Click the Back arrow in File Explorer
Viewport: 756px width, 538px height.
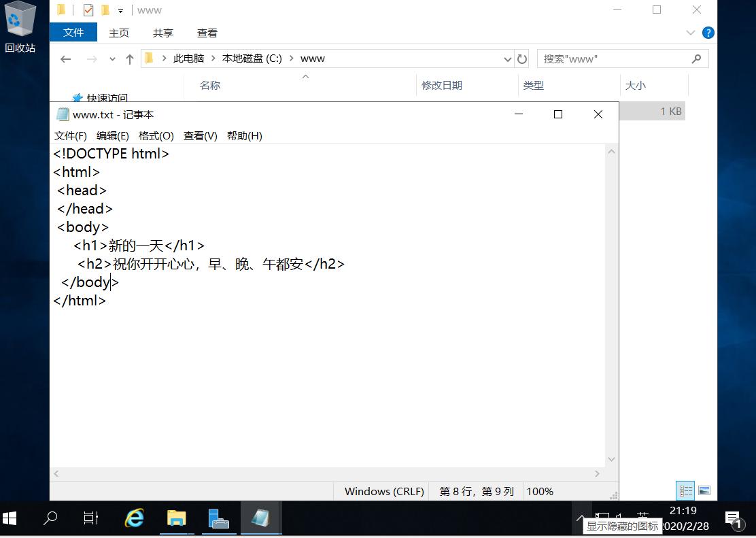(65, 59)
